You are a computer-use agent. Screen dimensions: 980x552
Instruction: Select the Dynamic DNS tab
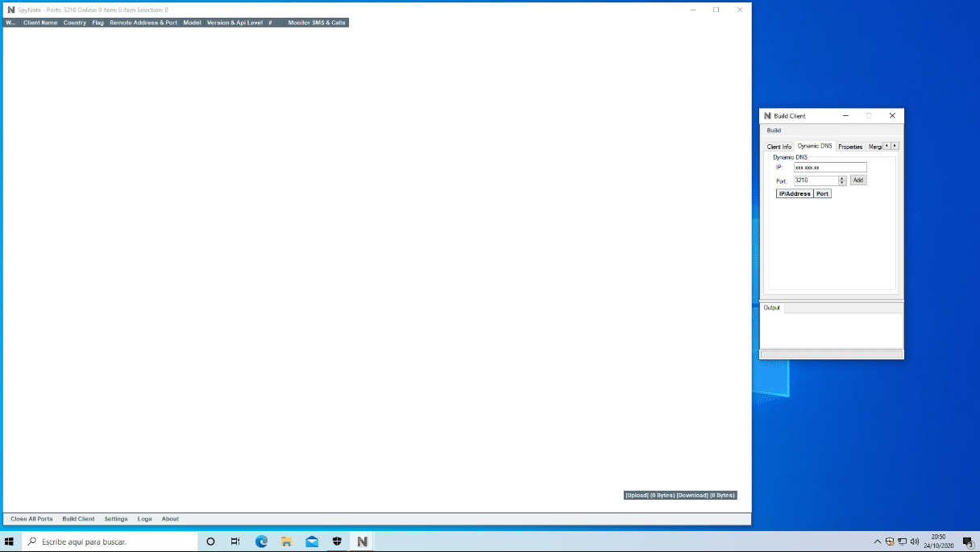pyautogui.click(x=815, y=146)
